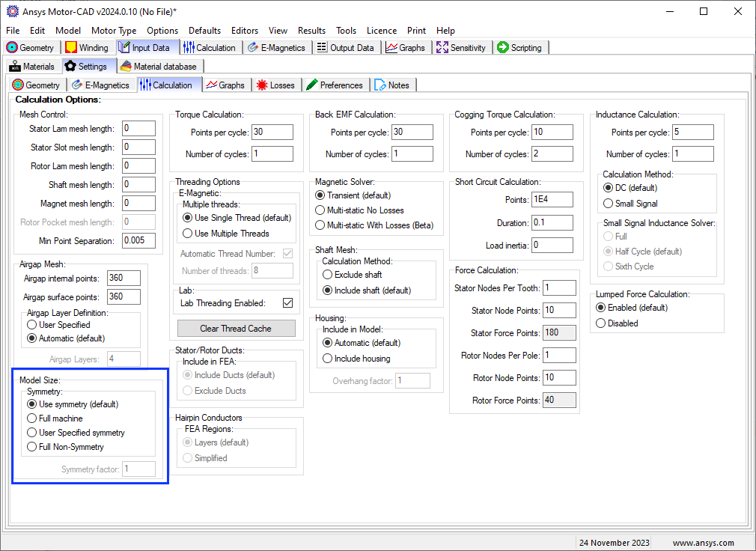Screen dimensions: 756x551
Task: Open the Results menu
Action: tap(311, 31)
